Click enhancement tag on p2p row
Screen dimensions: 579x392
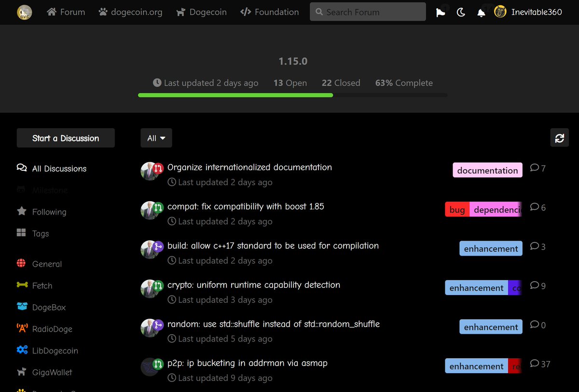(x=476, y=366)
